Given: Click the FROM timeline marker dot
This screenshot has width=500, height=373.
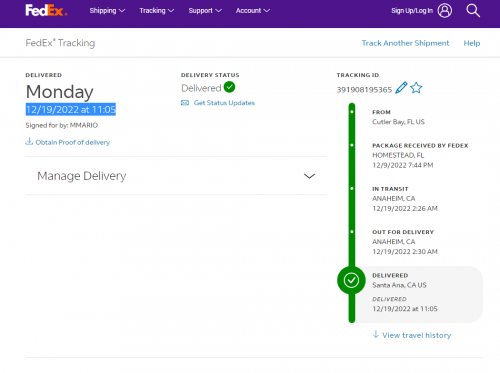Looking at the screenshot, I should (352, 112).
